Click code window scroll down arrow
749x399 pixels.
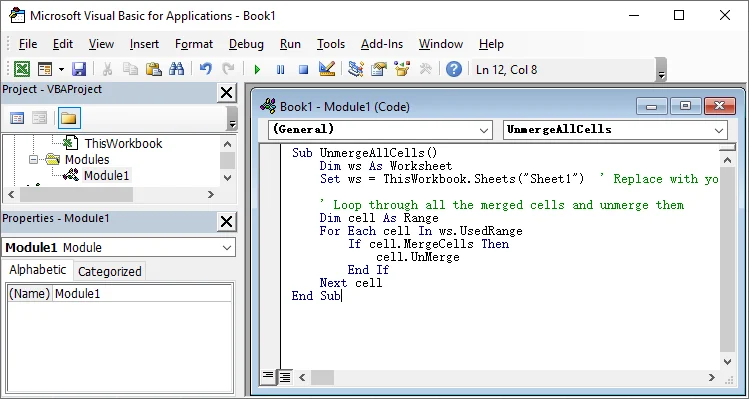(x=728, y=362)
